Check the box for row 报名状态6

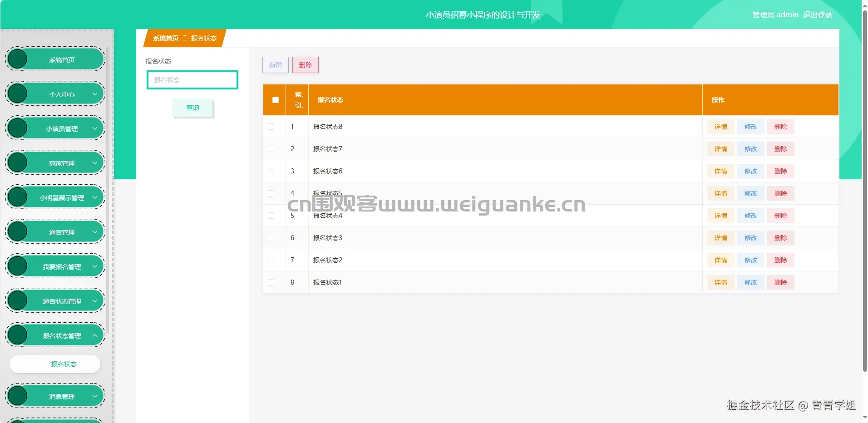tap(271, 171)
